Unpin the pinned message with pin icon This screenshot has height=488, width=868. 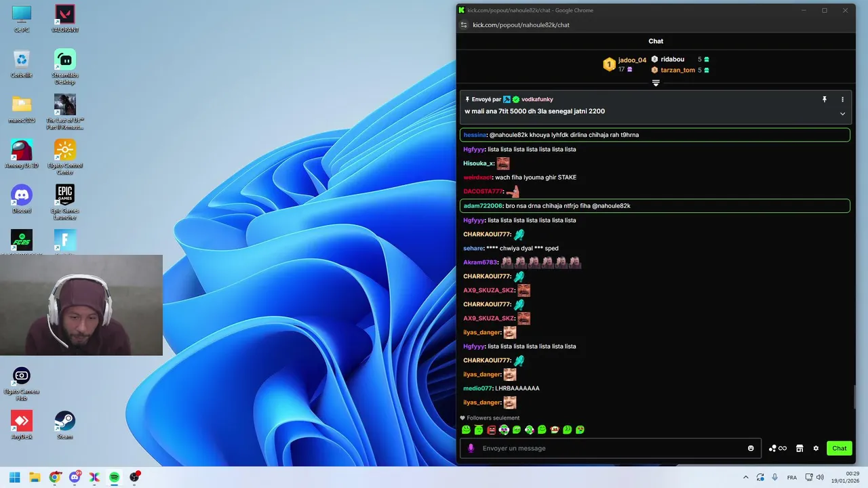click(825, 99)
